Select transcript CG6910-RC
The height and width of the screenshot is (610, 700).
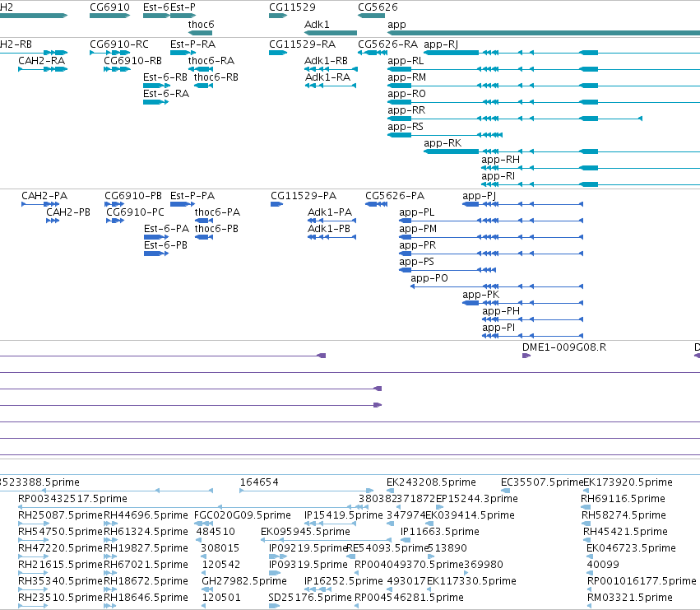(x=119, y=44)
